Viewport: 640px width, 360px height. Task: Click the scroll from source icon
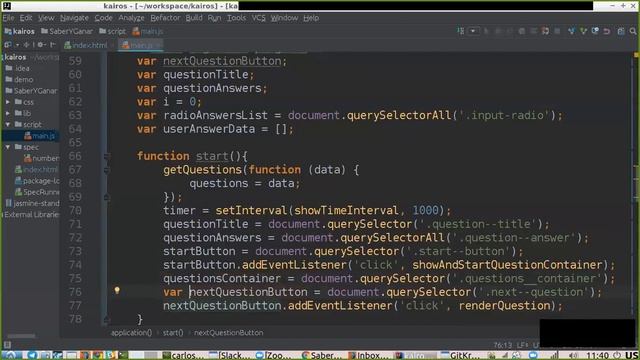tap(27, 45)
